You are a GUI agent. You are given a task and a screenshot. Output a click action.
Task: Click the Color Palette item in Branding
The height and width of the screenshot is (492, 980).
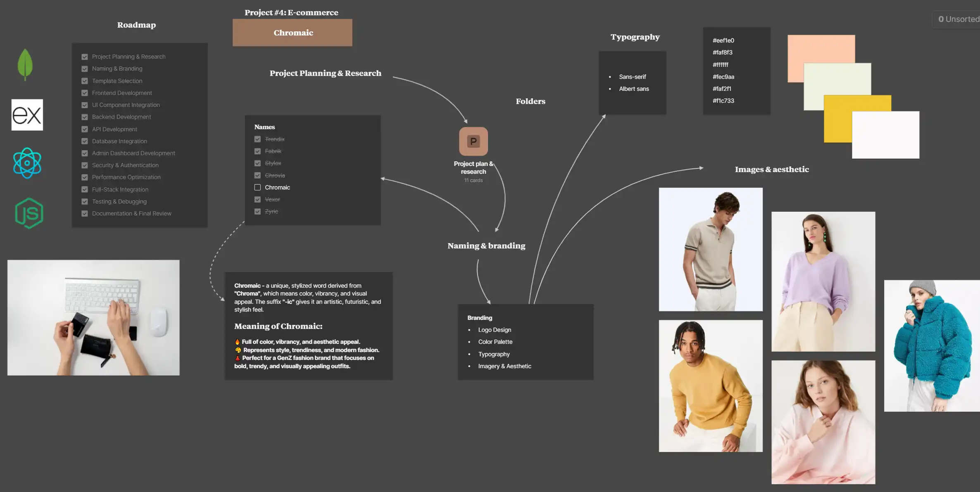coord(495,342)
